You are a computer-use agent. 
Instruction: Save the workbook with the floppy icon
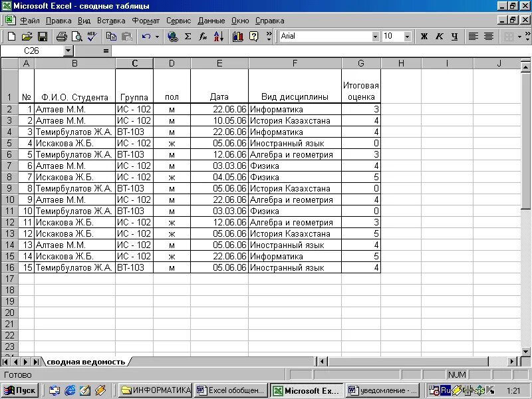[43, 37]
